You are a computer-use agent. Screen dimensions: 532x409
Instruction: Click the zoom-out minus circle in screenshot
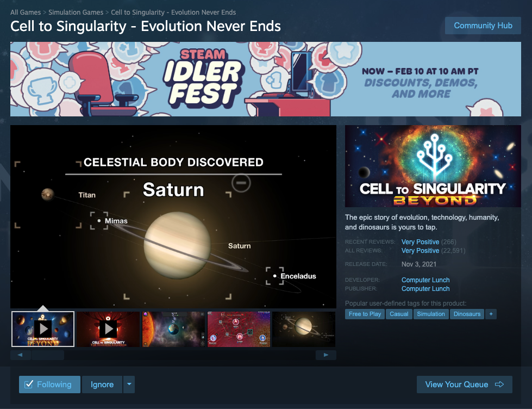241,182
